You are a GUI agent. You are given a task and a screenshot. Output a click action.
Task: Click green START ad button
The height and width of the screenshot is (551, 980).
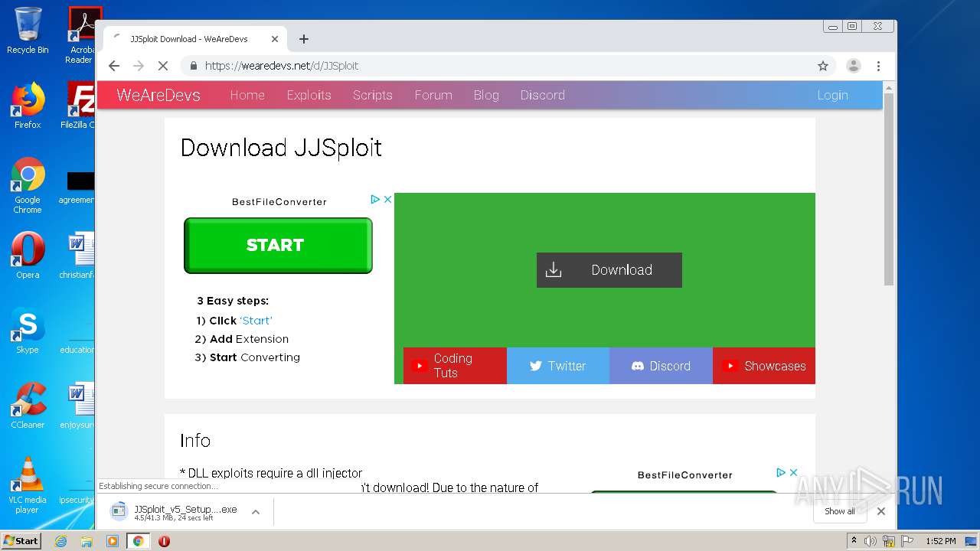(x=278, y=246)
